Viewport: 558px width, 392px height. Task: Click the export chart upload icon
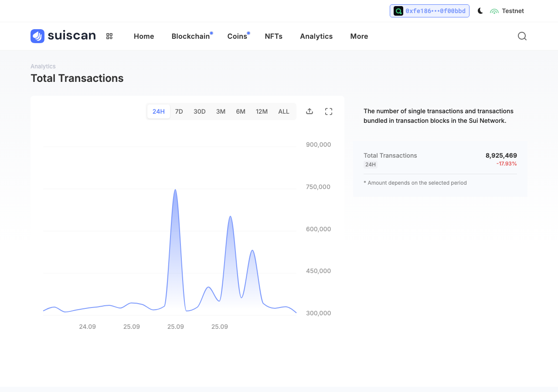310,112
